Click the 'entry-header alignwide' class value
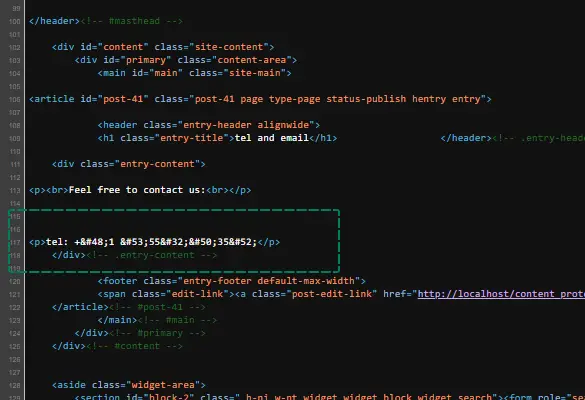Image resolution: width=585 pixels, height=400 pixels. [246, 125]
